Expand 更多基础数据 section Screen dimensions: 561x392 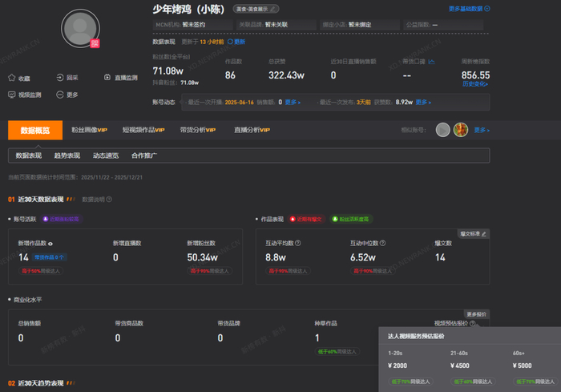[470, 9]
